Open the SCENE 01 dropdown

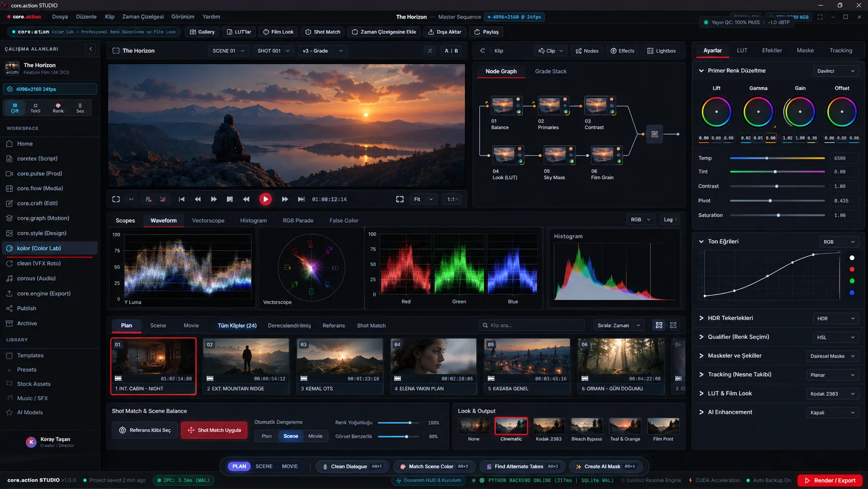(228, 51)
